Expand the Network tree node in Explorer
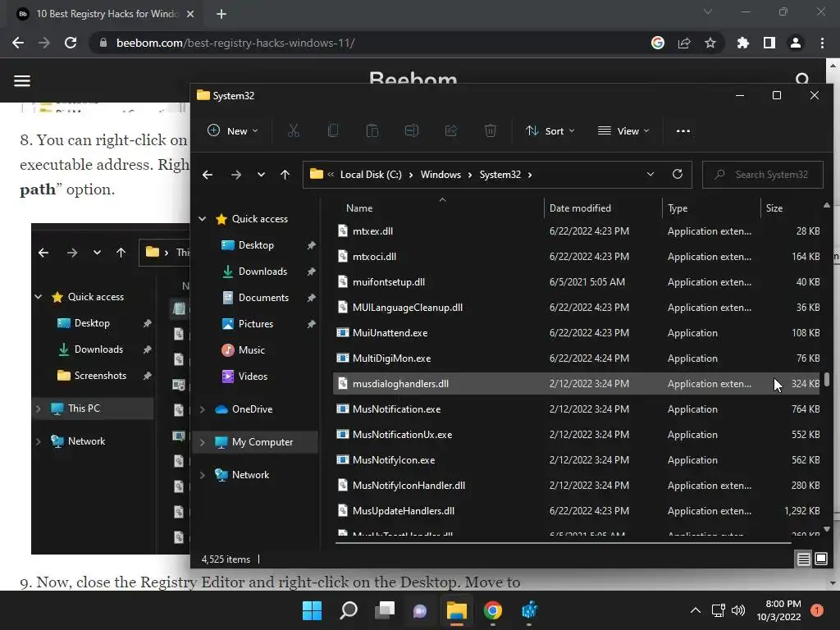840x630 pixels. click(203, 475)
